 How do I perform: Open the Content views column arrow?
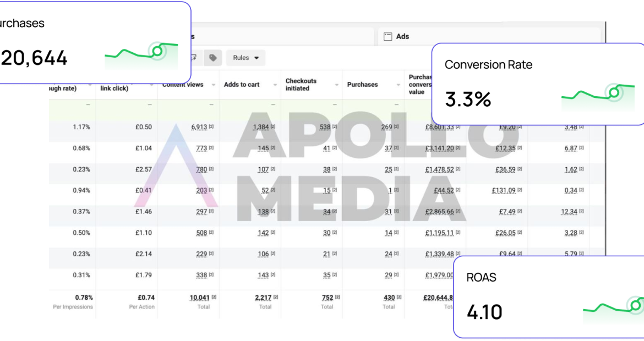click(213, 85)
